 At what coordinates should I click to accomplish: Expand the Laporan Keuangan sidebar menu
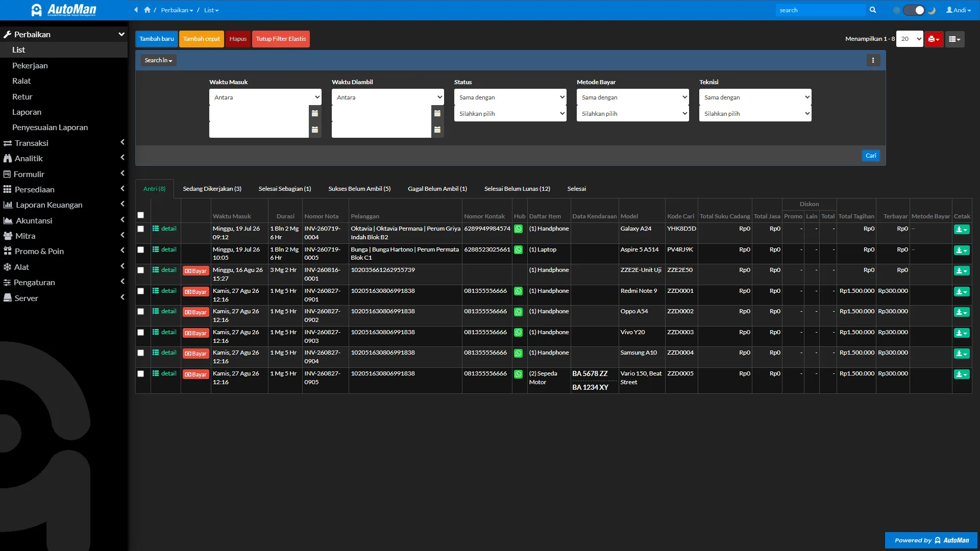(x=64, y=205)
